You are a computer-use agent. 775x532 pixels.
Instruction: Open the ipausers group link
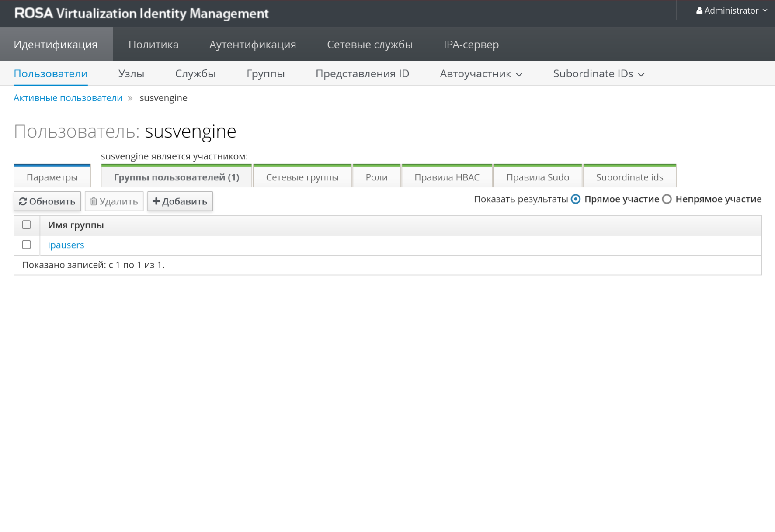(66, 245)
